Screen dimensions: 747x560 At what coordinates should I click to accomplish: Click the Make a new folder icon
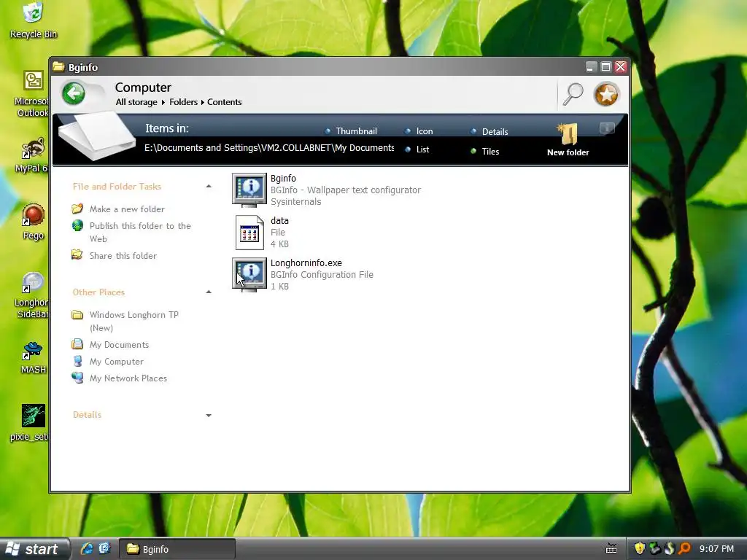point(77,209)
